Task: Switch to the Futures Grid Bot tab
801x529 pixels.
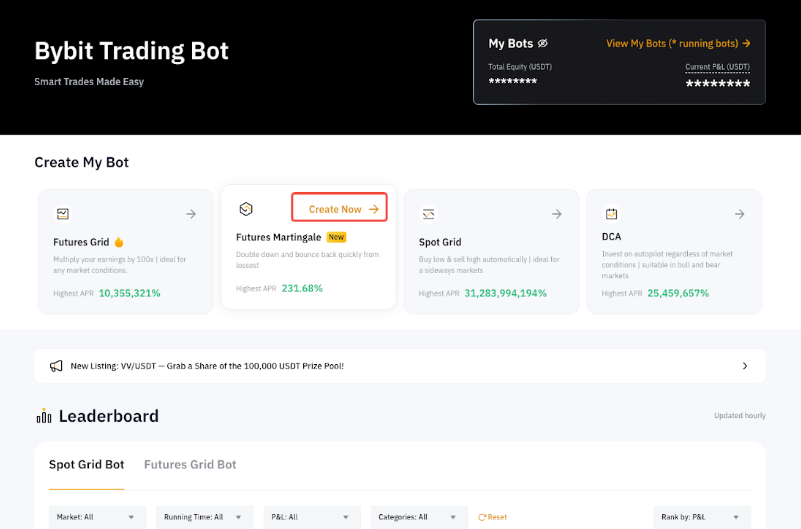Action: pos(190,465)
